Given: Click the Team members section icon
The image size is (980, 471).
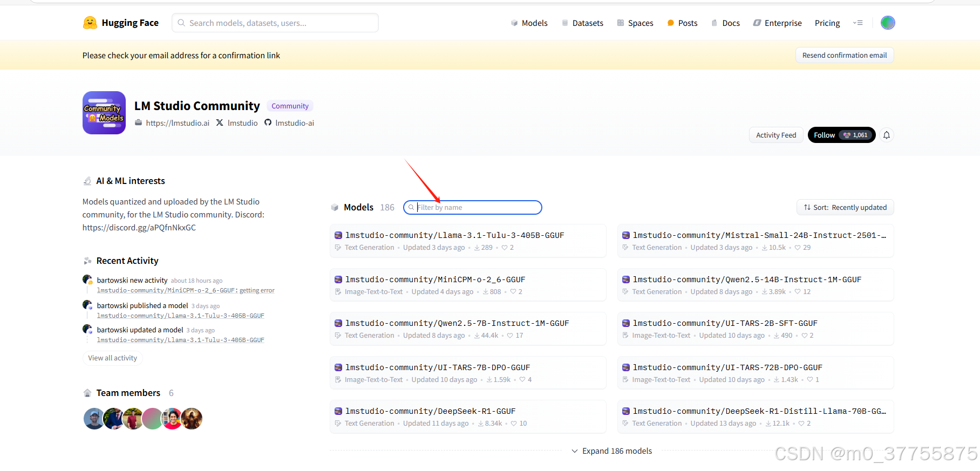Looking at the screenshot, I should [x=87, y=393].
